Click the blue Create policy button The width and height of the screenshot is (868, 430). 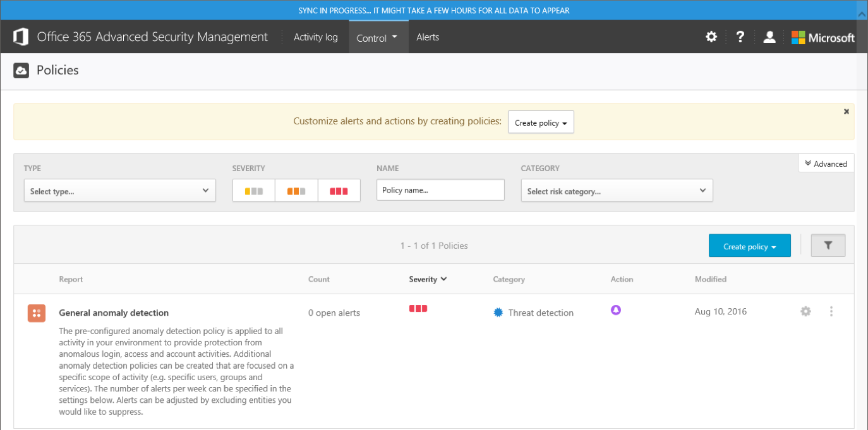pos(749,245)
